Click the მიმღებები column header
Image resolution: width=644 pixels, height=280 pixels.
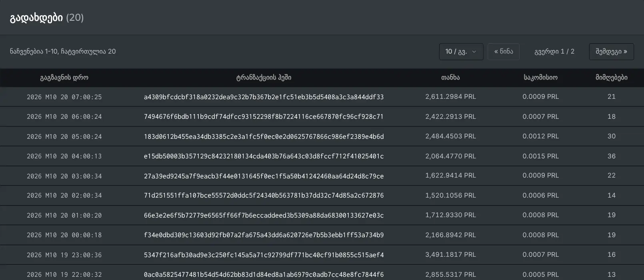click(611, 78)
